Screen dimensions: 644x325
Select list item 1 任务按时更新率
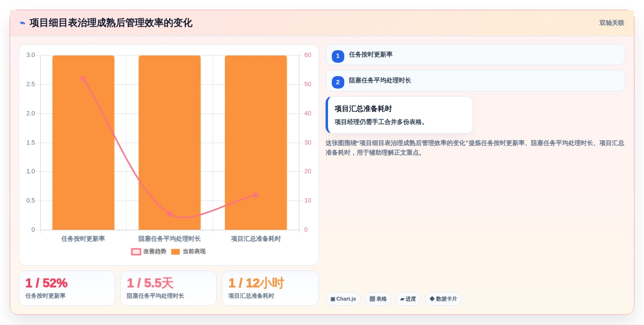click(x=475, y=55)
